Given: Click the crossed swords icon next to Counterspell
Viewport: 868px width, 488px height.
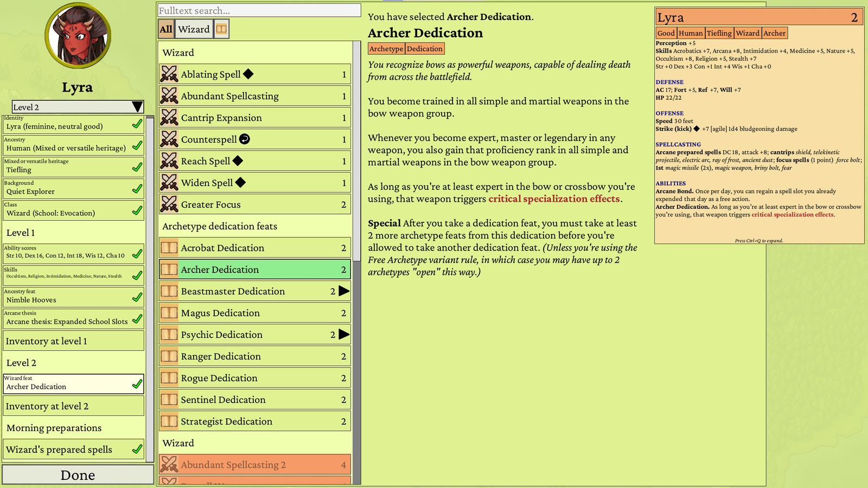Looking at the screenshot, I should pyautogui.click(x=169, y=139).
